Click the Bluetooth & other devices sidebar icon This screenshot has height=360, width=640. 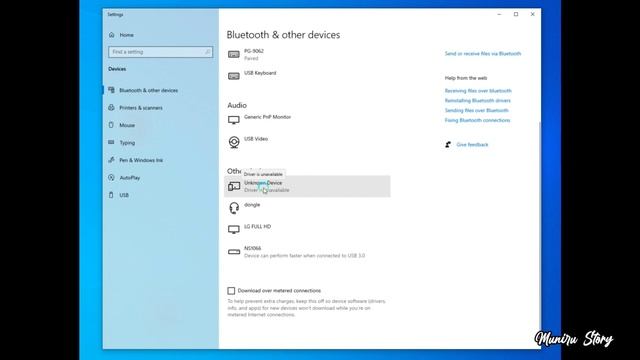tap(111, 90)
